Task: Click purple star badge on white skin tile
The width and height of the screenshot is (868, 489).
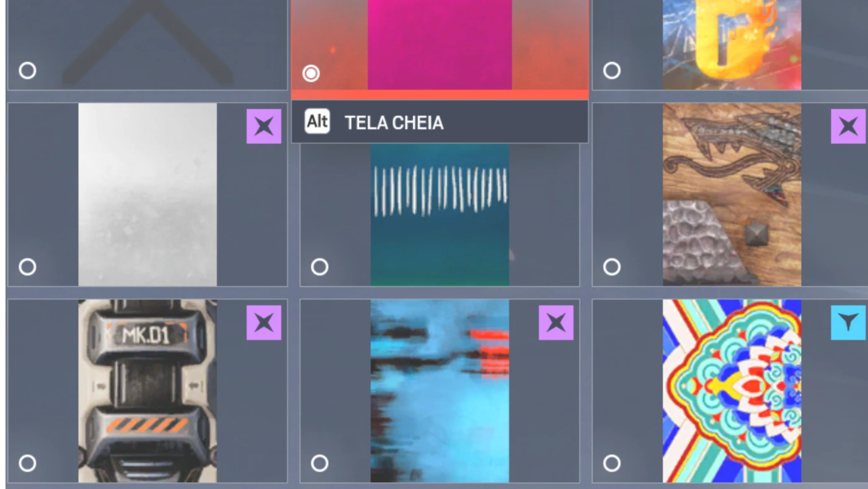Action: (263, 127)
